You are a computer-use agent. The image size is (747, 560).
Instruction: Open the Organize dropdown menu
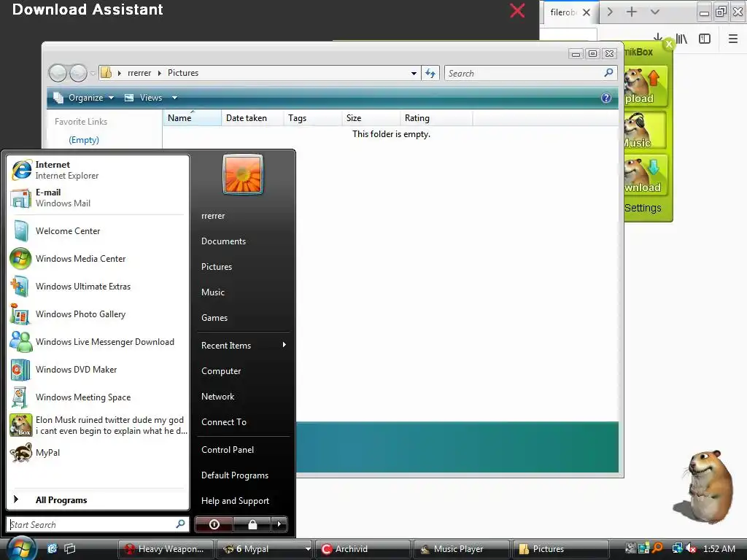pos(84,98)
